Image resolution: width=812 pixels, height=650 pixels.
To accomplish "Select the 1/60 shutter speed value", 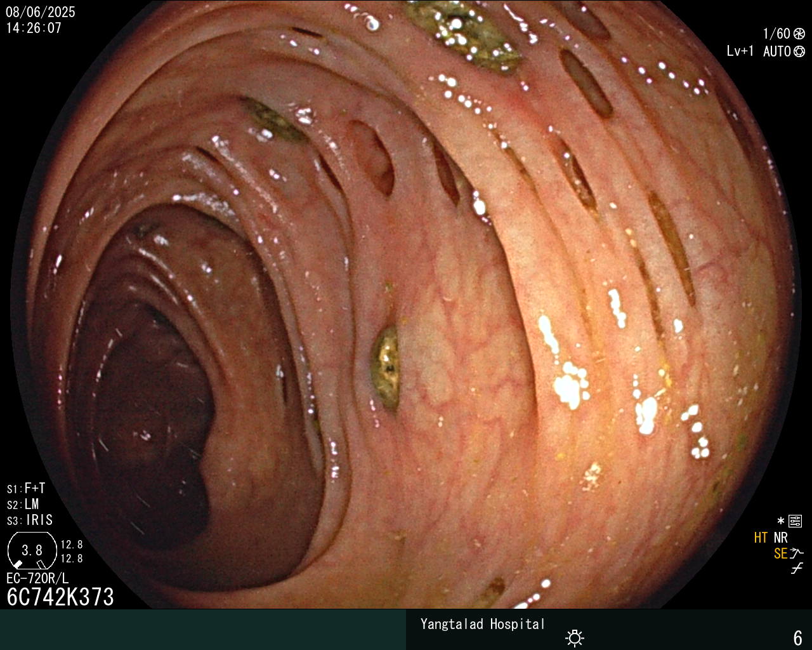I will coord(776,34).
